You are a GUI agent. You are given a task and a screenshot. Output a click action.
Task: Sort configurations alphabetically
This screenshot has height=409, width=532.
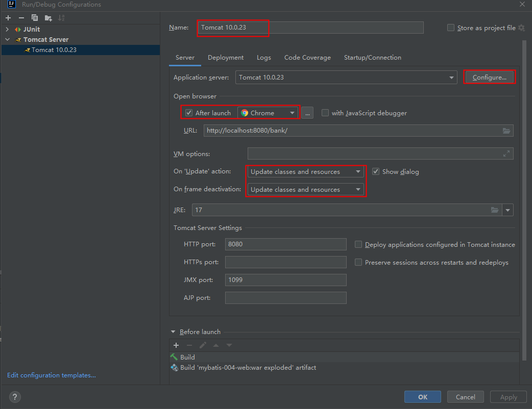pyautogui.click(x=61, y=18)
